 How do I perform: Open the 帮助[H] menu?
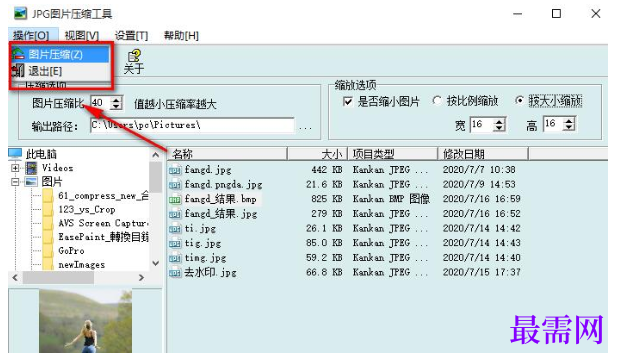pyautogui.click(x=181, y=35)
